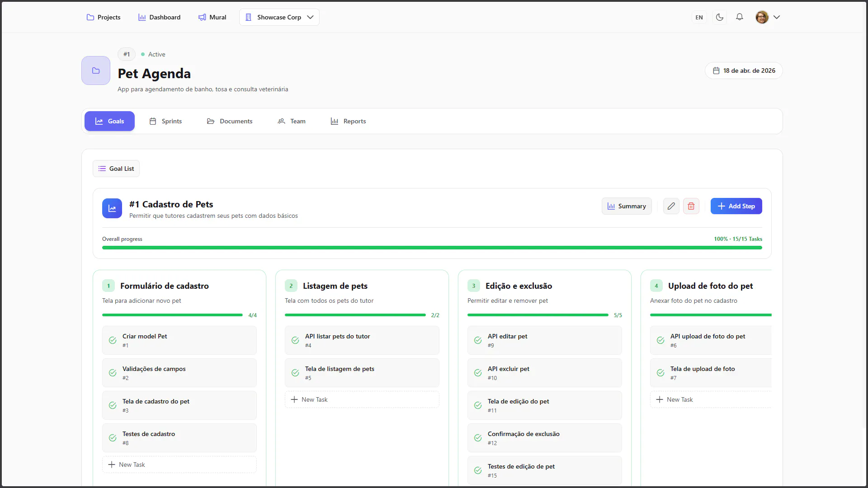This screenshot has height=488, width=868.
Task: Add New Task under Listagem de pets
Action: tap(362, 399)
